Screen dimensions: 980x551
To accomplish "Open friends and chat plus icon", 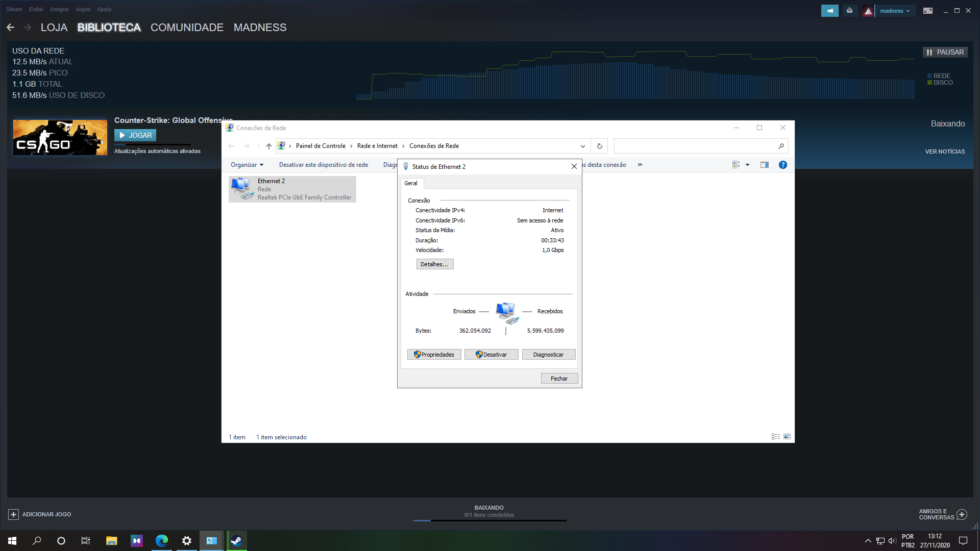I will (x=962, y=514).
